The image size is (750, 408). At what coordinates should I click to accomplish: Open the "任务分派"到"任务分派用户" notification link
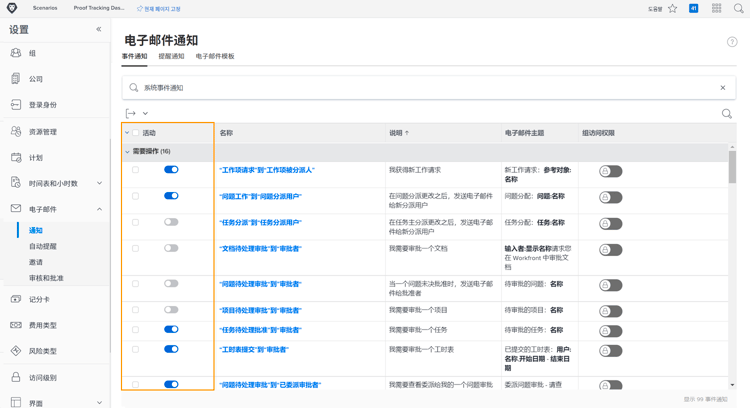[x=260, y=222]
